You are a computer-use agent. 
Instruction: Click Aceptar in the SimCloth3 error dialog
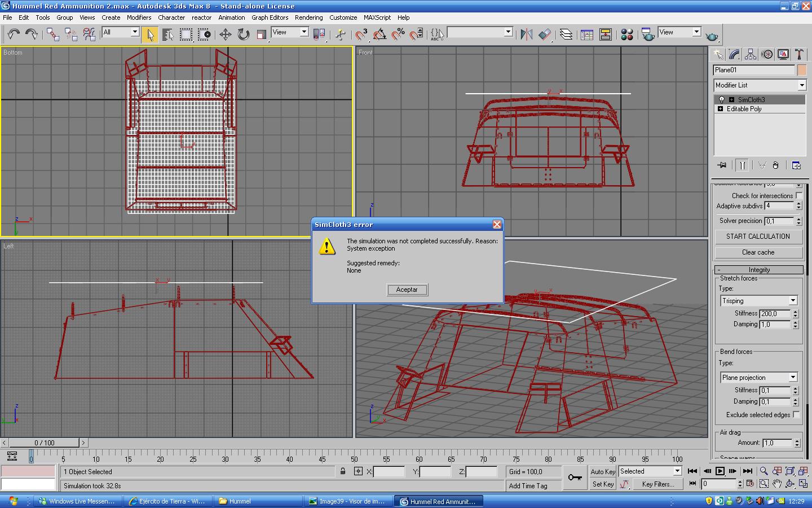point(407,290)
